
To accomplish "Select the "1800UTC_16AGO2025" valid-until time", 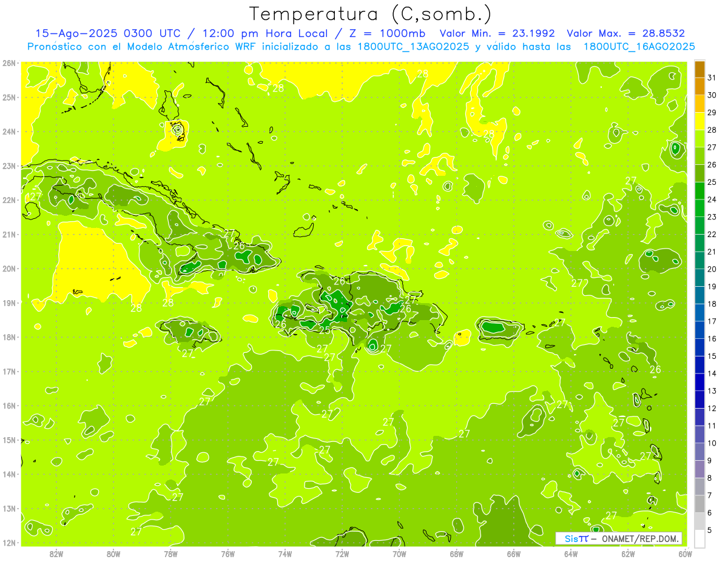I will 639,47.
